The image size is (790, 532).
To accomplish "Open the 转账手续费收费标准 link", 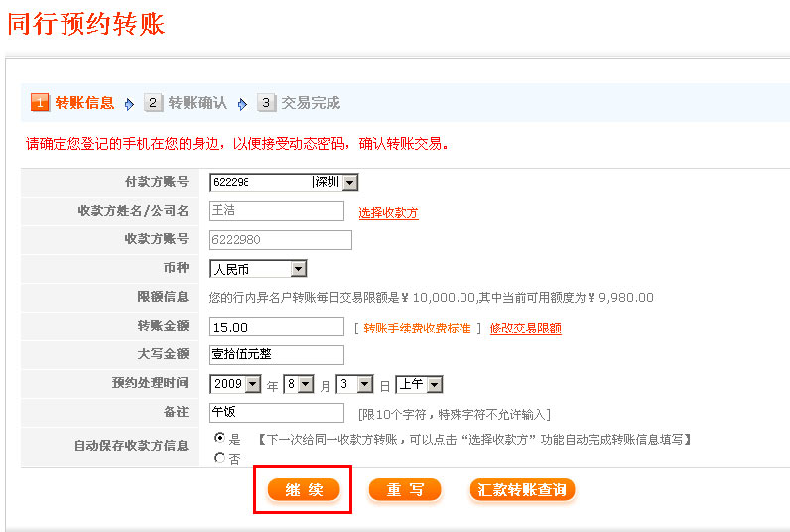I will click(x=417, y=329).
